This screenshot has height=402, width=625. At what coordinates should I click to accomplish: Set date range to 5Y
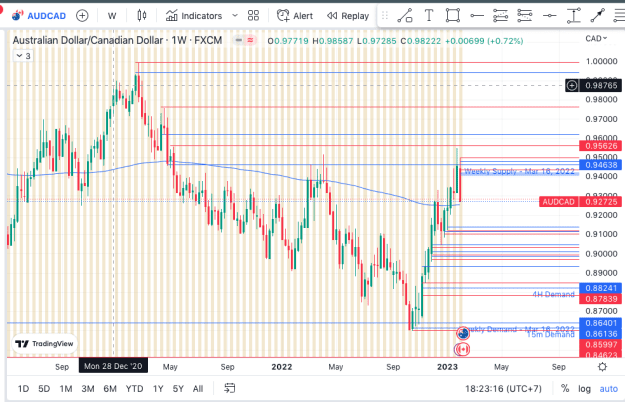(x=178, y=388)
